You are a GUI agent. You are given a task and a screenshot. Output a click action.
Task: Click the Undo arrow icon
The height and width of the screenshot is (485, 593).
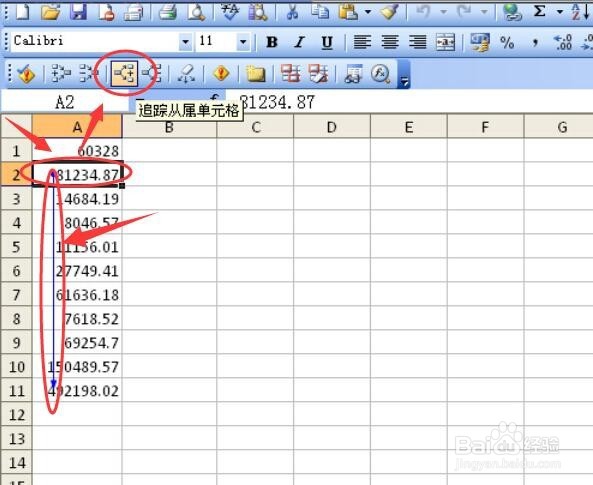click(424, 12)
